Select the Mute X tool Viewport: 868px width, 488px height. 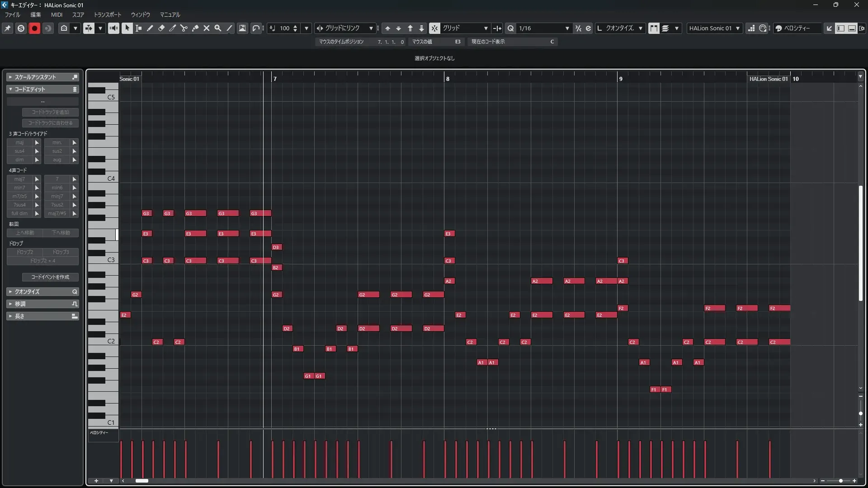coord(206,28)
